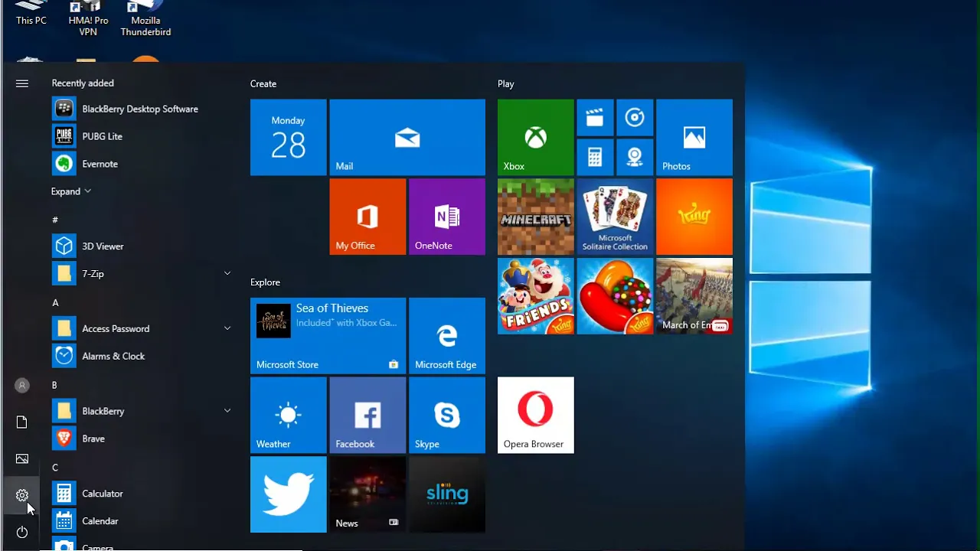
Task: Open the Facebook tile
Action: 367,416
